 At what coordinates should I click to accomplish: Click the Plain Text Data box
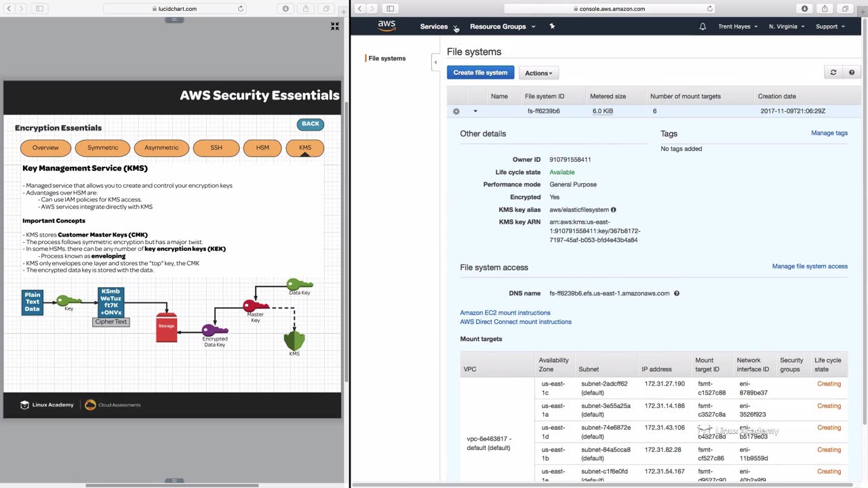[x=33, y=302]
